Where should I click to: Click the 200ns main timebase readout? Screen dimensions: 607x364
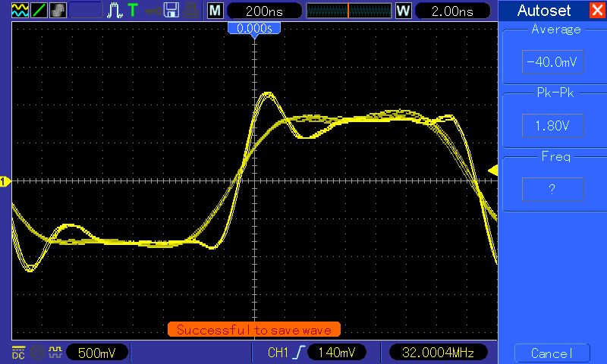pyautogui.click(x=264, y=11)
